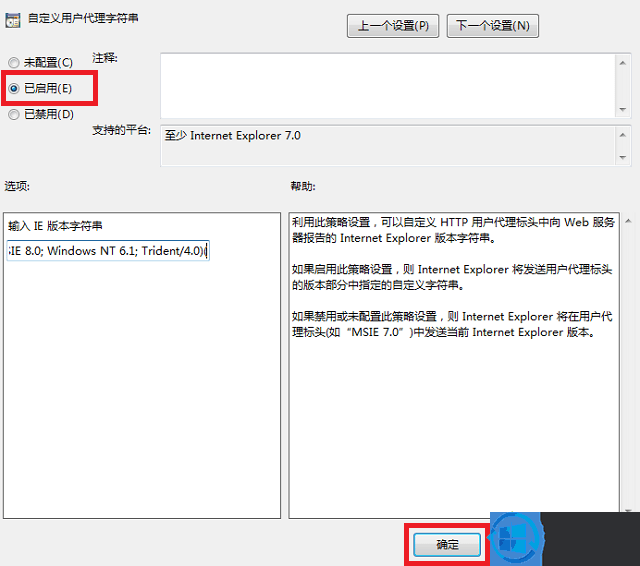Click the title 自定义用户代理字符串
This screenshot has height=566, width=640.
coord(83,18)
